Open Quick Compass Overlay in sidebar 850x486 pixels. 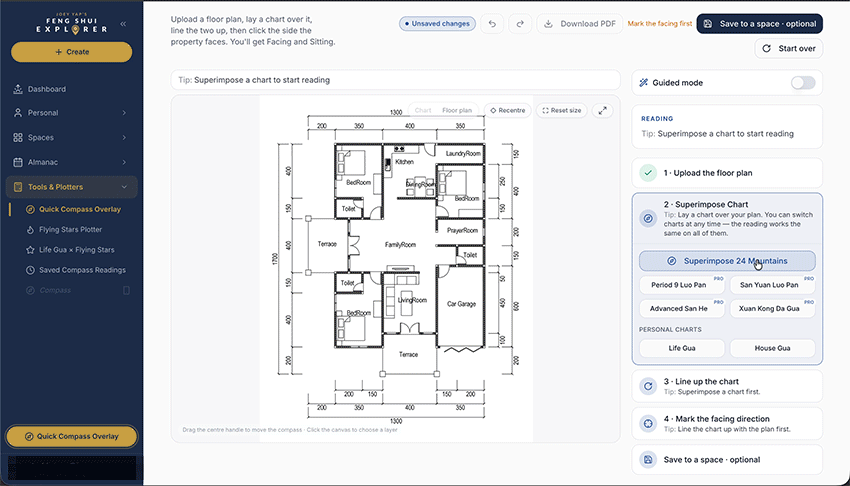coord(74,209)
